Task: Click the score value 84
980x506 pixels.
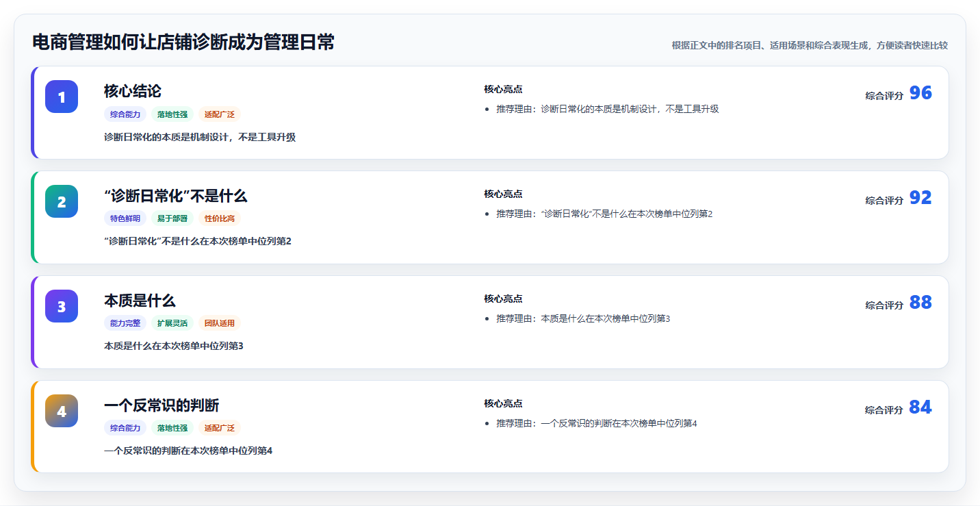Action: (920, 407)
